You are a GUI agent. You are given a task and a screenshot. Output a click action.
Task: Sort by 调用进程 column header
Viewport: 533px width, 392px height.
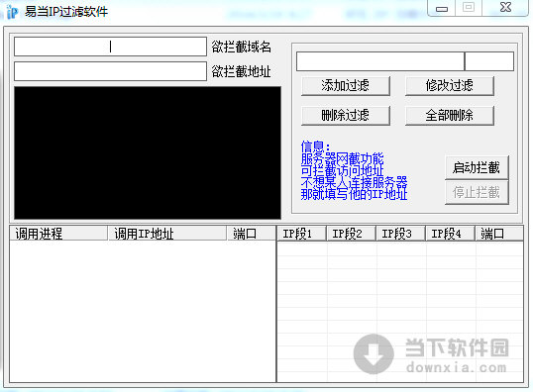pos(58,234)
